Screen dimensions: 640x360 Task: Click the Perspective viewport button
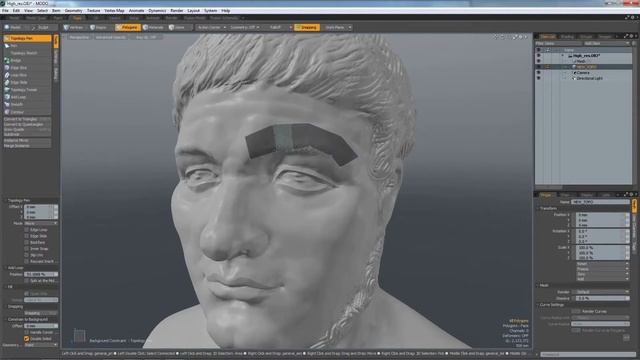coord(79,37)
